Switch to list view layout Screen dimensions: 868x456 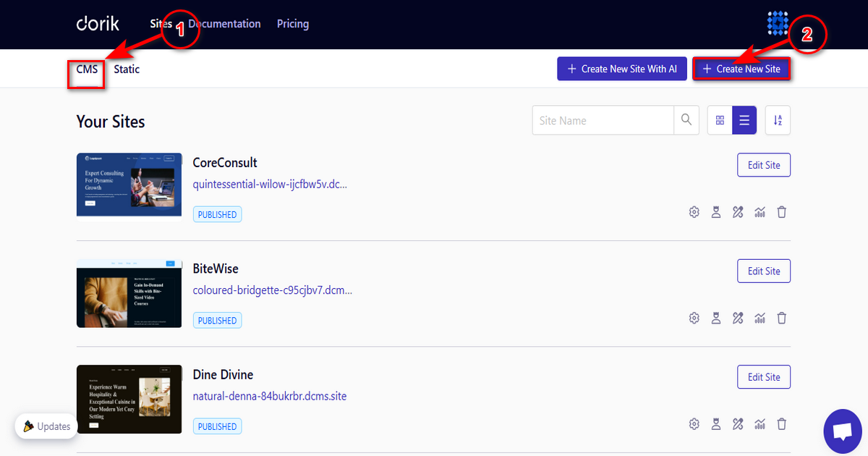point(744,120)
